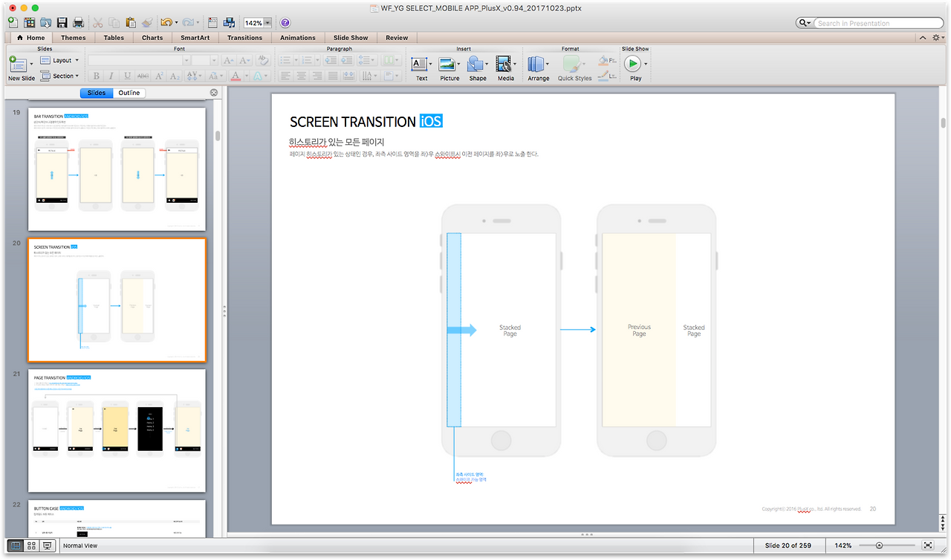This screenshot has height=560, width=951.
Task: Switch to the Themes ribbon tab
Action: tap(73, 38)
